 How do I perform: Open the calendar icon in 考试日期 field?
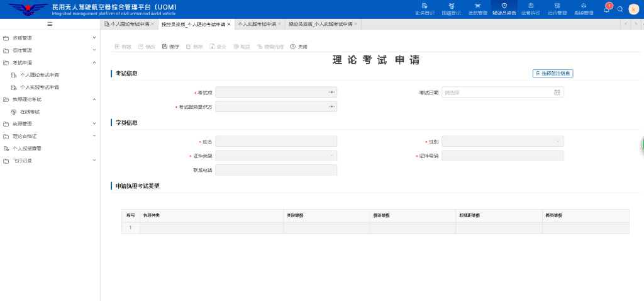click(557, 93)
